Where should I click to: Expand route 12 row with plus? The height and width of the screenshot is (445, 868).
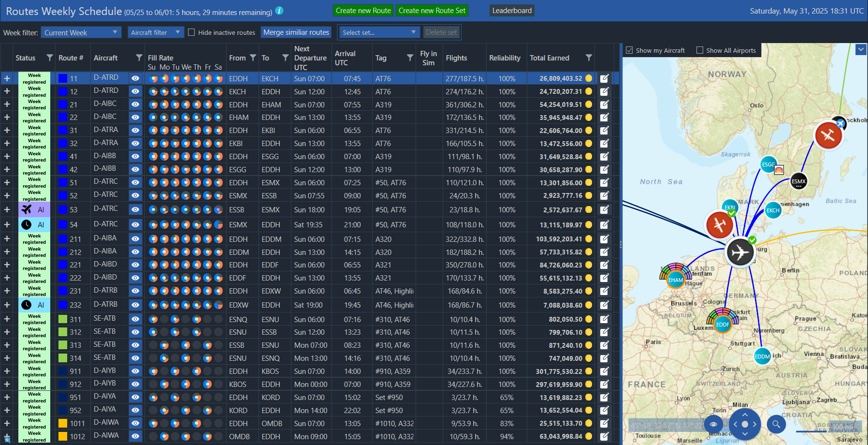point(7,91)
